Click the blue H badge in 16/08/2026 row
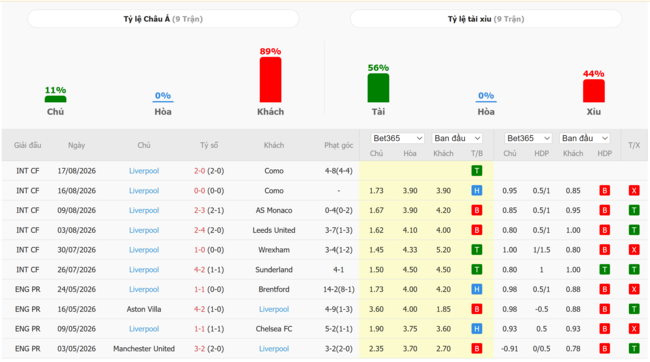 click(477, 191)
